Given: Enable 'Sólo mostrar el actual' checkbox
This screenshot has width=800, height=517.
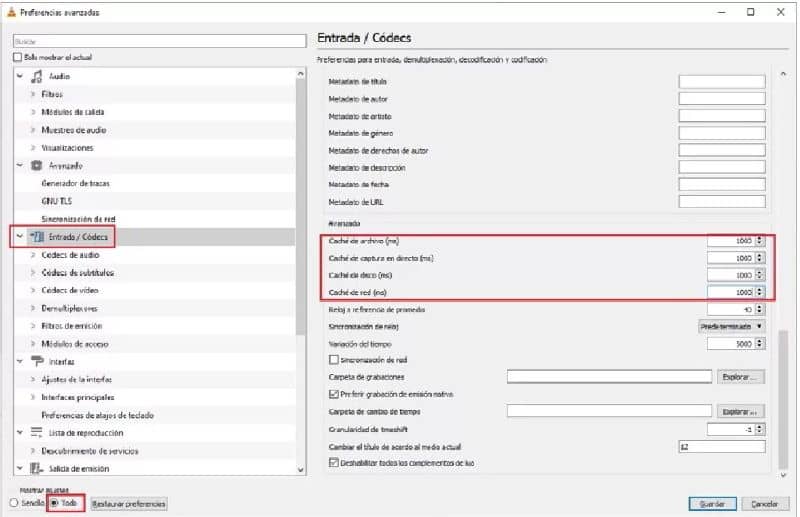Looking at the screenshot, I should coord(18,57).
